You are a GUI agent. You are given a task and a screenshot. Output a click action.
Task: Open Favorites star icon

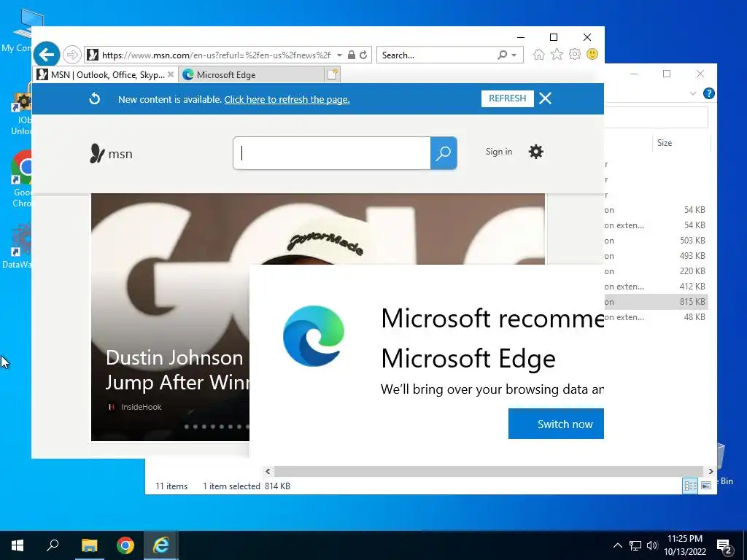pyautogui.click(x=557, y=54)
